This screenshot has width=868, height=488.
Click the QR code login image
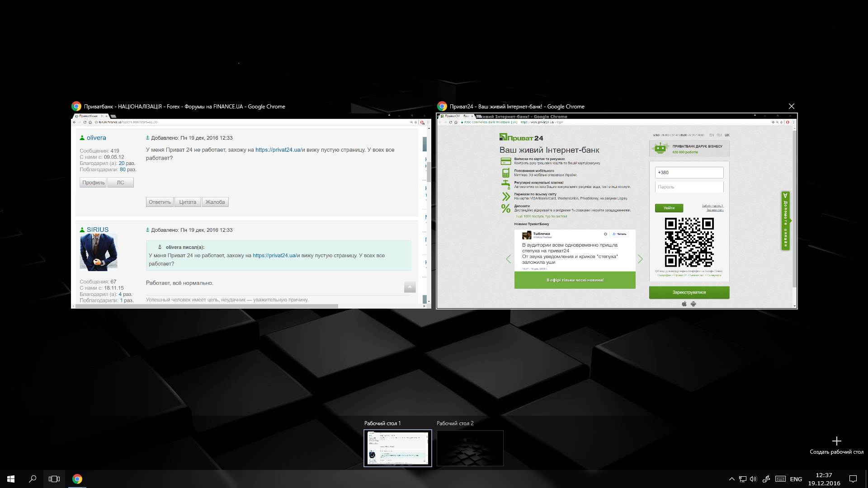689,243
